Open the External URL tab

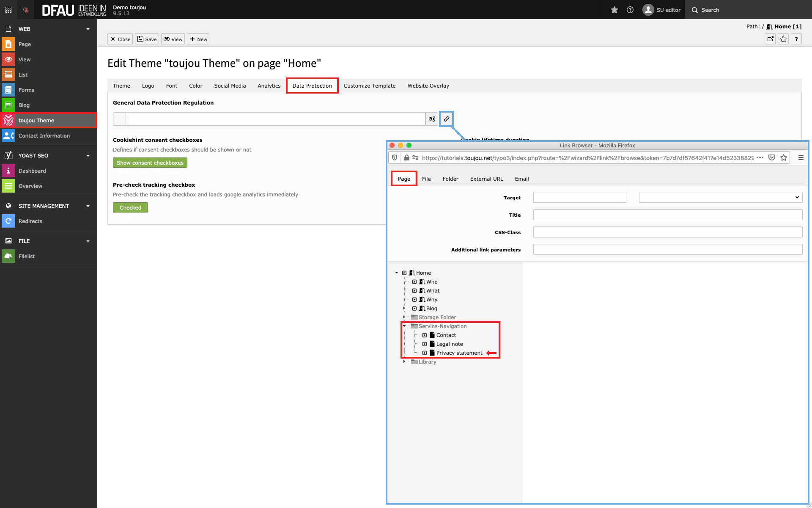(486, 179)
